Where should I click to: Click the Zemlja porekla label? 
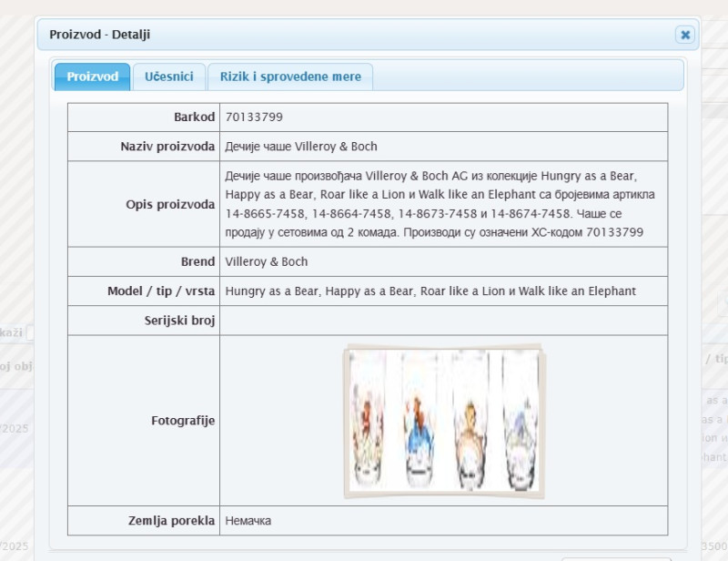pos(171,521)
